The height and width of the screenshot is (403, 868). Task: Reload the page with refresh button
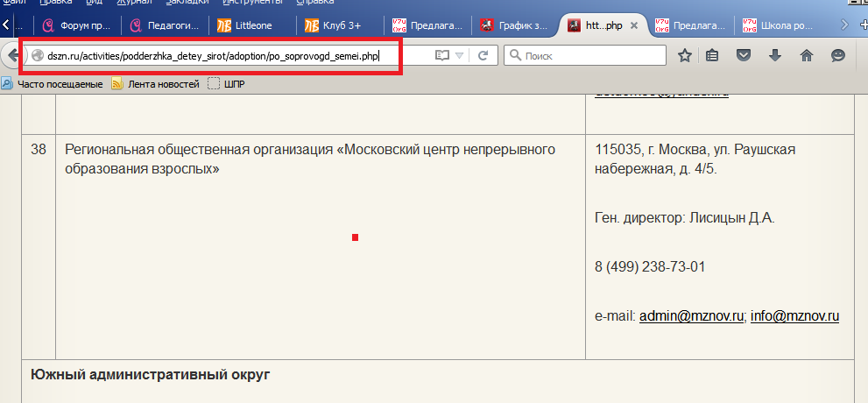tap(483, 56)
